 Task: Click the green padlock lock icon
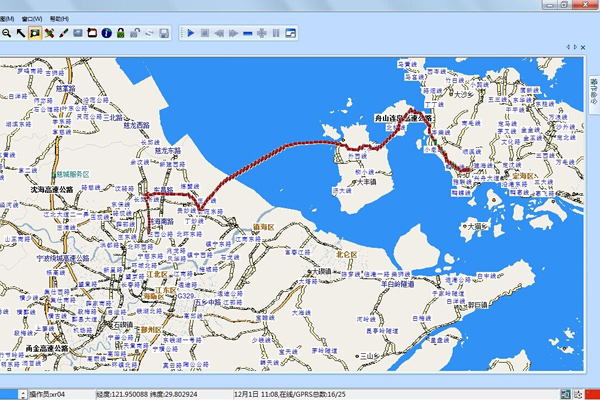point(120,33)
